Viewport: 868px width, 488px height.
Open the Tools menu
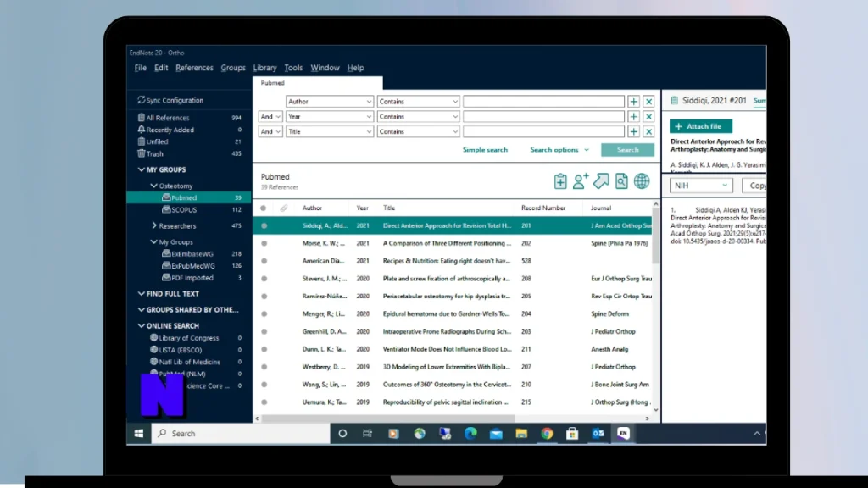tap(293, 68)
